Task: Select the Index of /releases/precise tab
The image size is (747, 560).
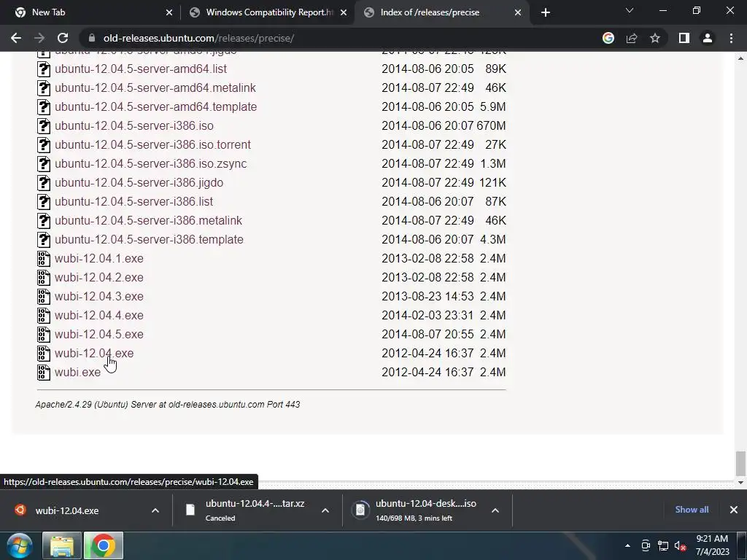Action: coord(441,12)
